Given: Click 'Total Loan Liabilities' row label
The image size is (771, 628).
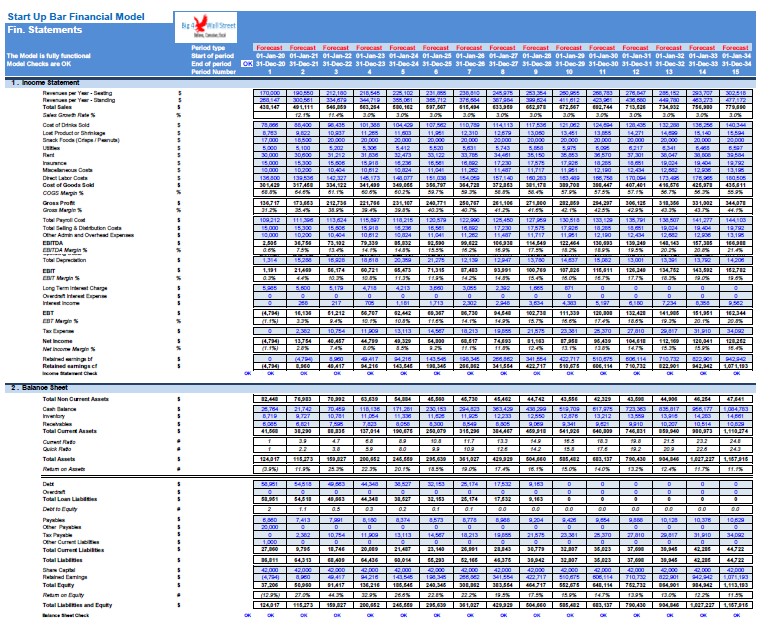Looking at the screenshot, I should (x=70, y=499).
